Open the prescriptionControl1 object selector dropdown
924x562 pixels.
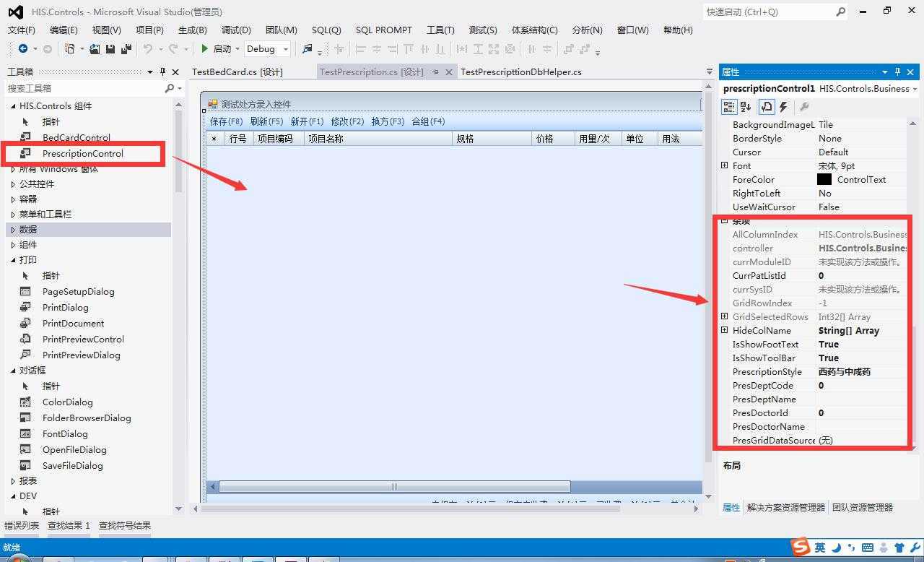pos(915,88)
